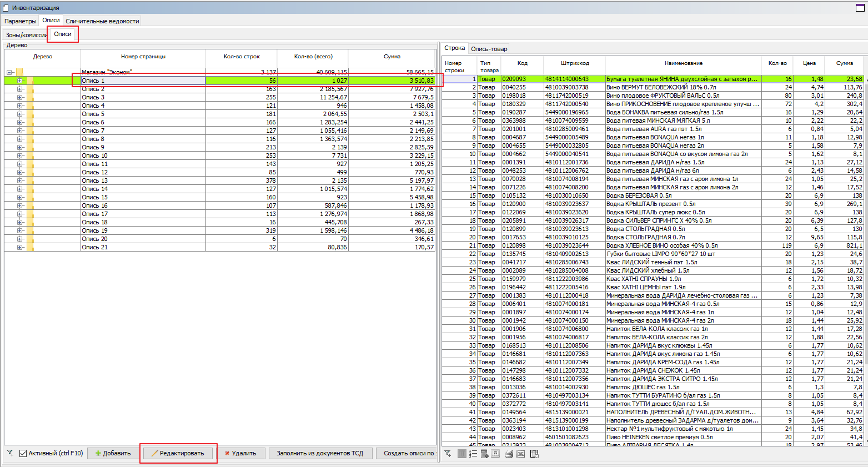Click the table settings icon with cross
The height and width of the screenshot is (467, 868).
click(534, 454)
